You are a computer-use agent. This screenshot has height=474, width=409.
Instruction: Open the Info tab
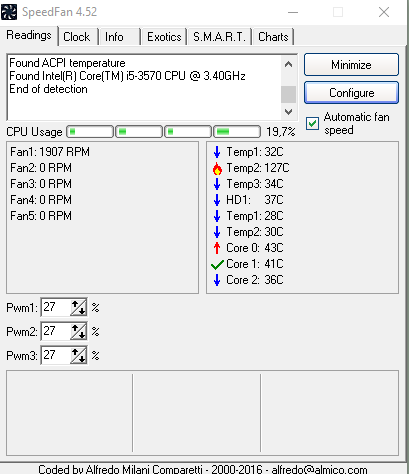pos(114,37)
